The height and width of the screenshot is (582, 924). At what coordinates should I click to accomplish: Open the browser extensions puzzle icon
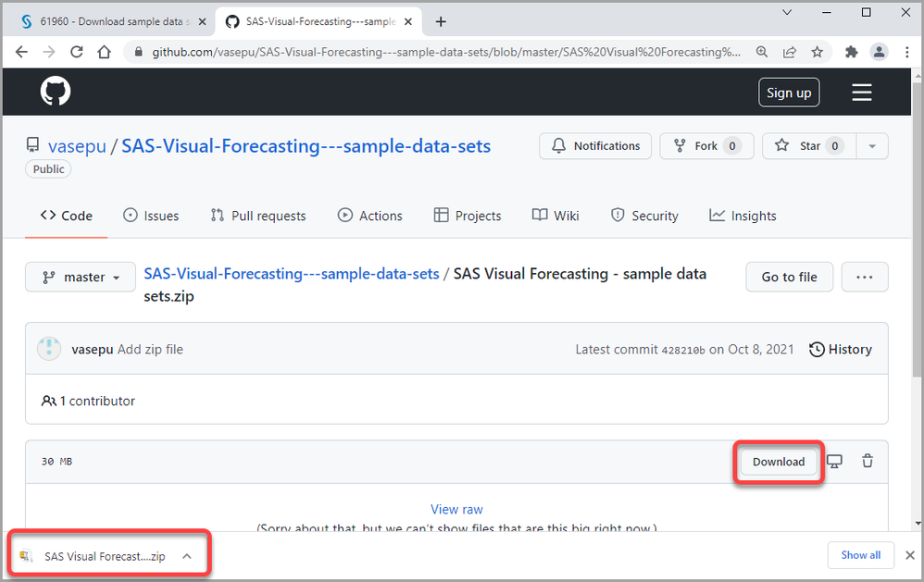pyautogui.click(x=852, y=52)
